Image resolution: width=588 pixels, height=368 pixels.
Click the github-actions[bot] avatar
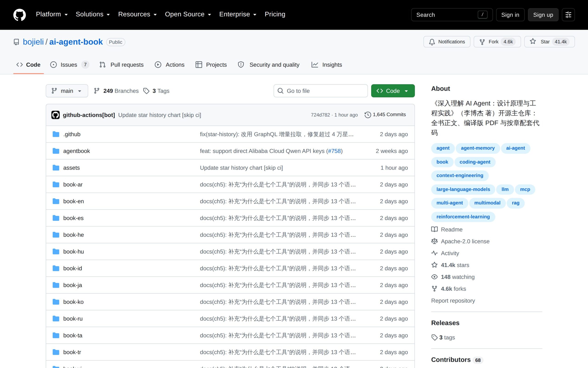pos(55,115)
